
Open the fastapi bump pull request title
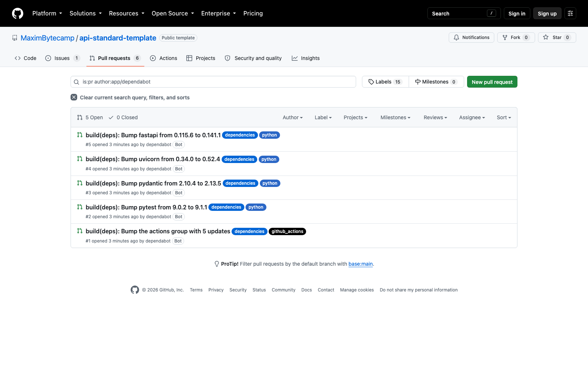[153, 135]
